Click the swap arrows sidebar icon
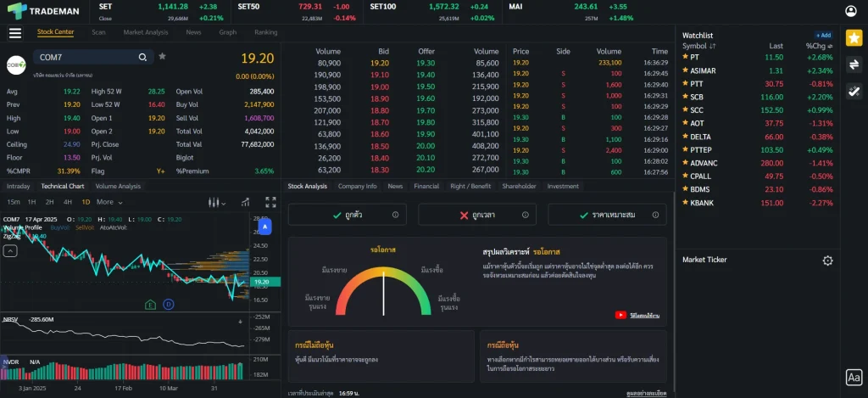Screen dimensions: 868x398 tap(854, 64)
